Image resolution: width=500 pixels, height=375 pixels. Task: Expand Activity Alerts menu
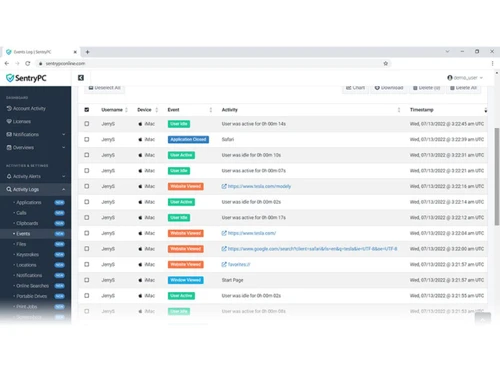(x=35, y=176)
